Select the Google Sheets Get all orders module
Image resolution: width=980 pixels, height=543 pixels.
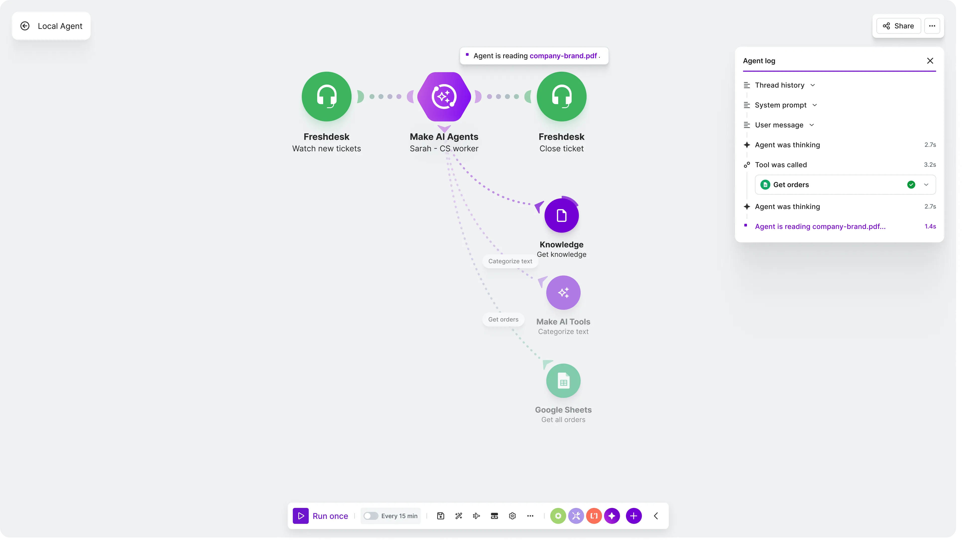point(563,381)
